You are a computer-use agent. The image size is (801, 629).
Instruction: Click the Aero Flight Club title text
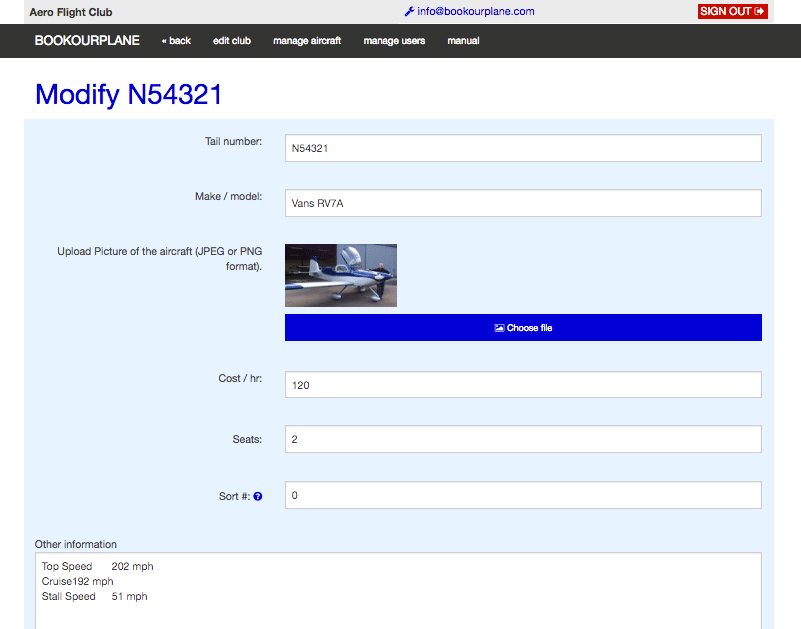71,12
